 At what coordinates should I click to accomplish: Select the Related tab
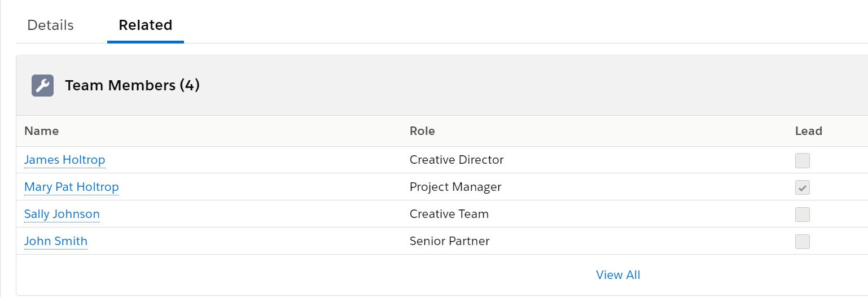tap(146, 25)
